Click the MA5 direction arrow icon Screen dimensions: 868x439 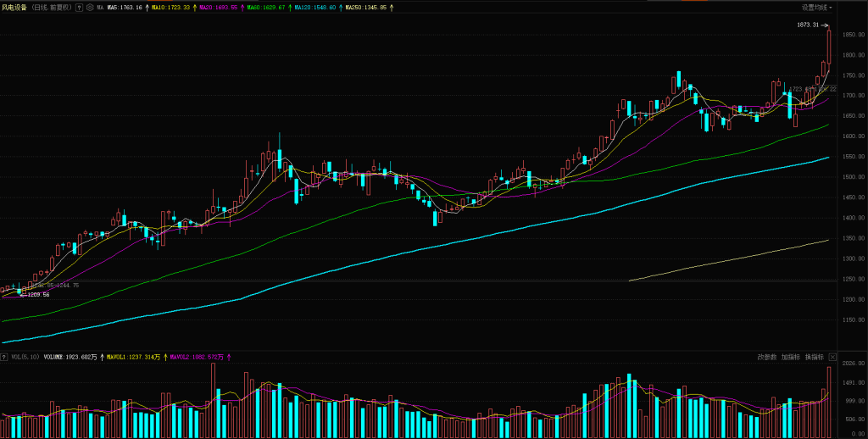146,7
